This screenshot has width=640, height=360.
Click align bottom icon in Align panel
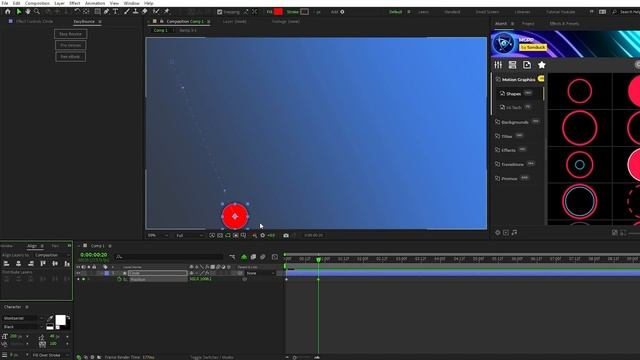pyautogui.click(x=67, y=264)
